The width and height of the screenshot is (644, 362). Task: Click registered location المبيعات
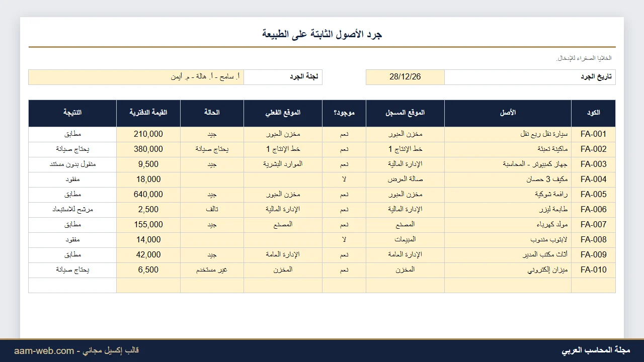click(405, 240)
